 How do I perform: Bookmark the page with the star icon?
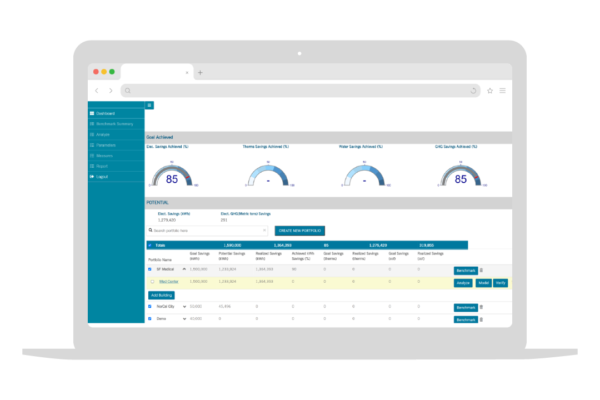(489, 90)
